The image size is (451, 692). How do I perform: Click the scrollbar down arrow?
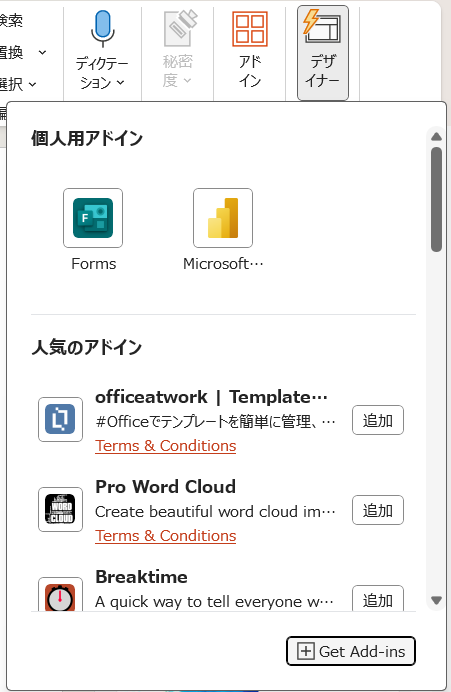point(436,600)
